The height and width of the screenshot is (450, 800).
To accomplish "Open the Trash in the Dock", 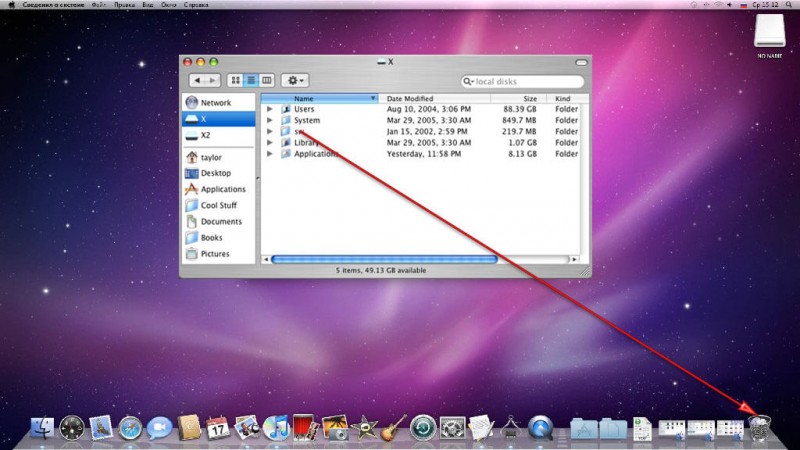I will (759, 428).
